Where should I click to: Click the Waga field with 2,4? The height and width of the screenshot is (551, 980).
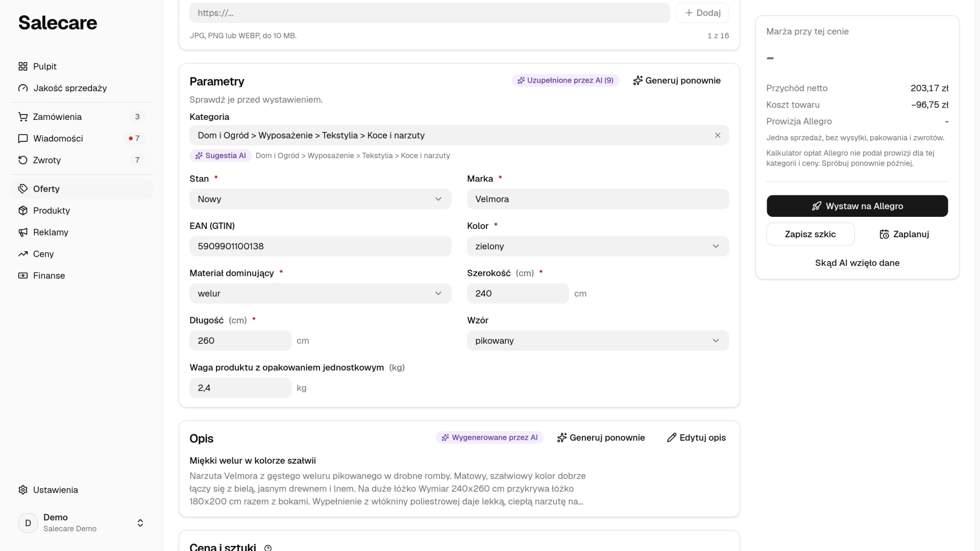click(240, 388)
